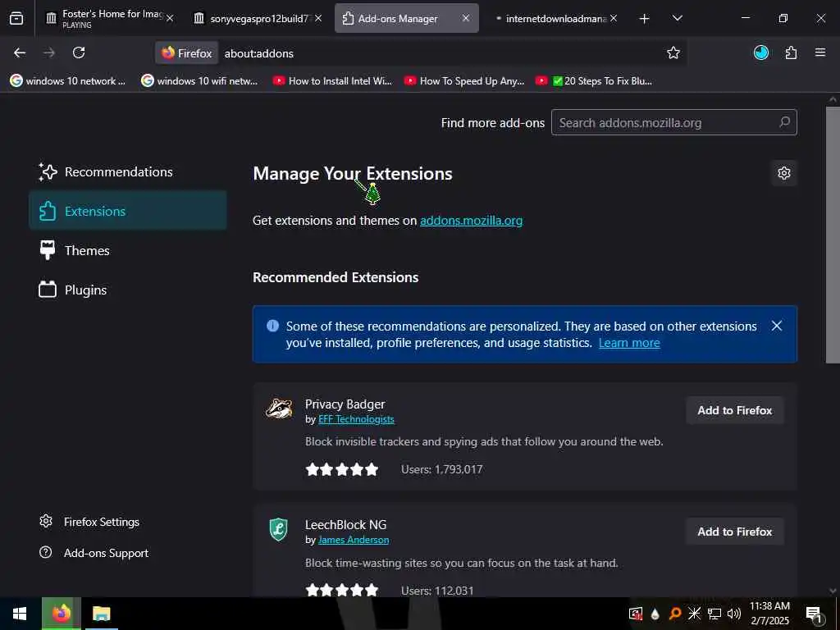Click the asterisk-shaped tray icon
This screenshot has width=840, height=630.
pos(694,614)
